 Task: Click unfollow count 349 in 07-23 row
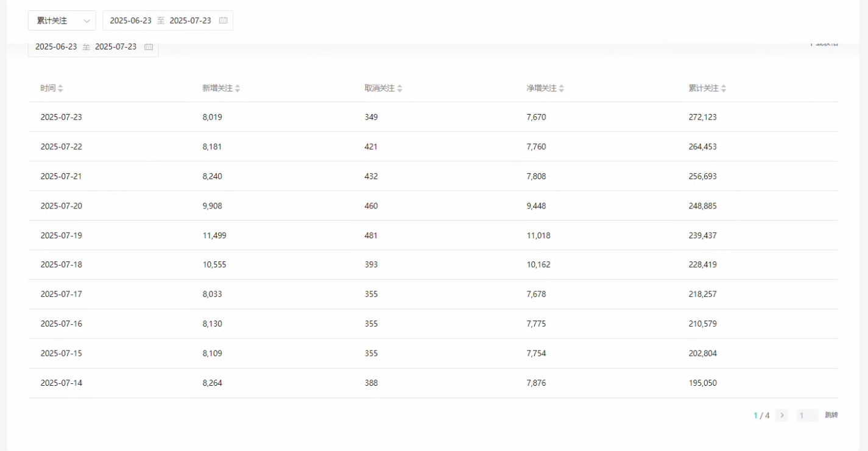click(371, 117)
